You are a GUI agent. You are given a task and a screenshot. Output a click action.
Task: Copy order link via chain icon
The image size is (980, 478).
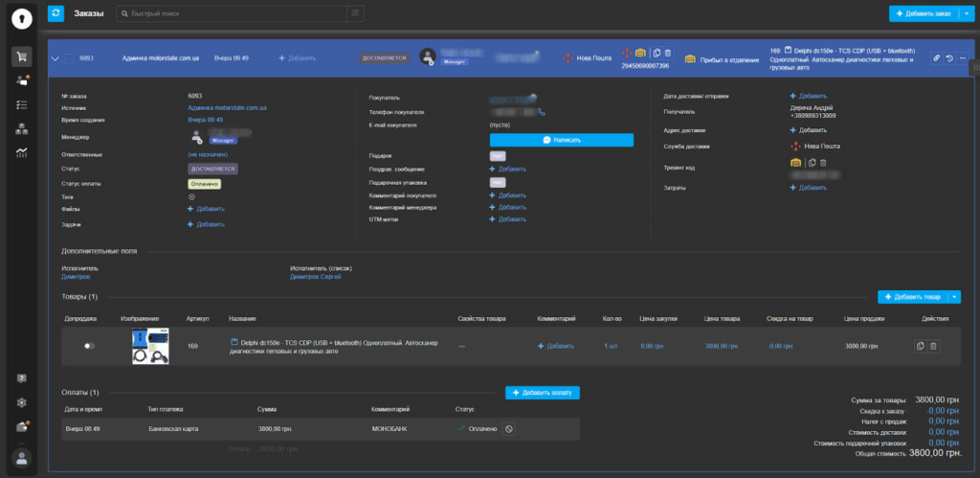(x=935, y=58)
